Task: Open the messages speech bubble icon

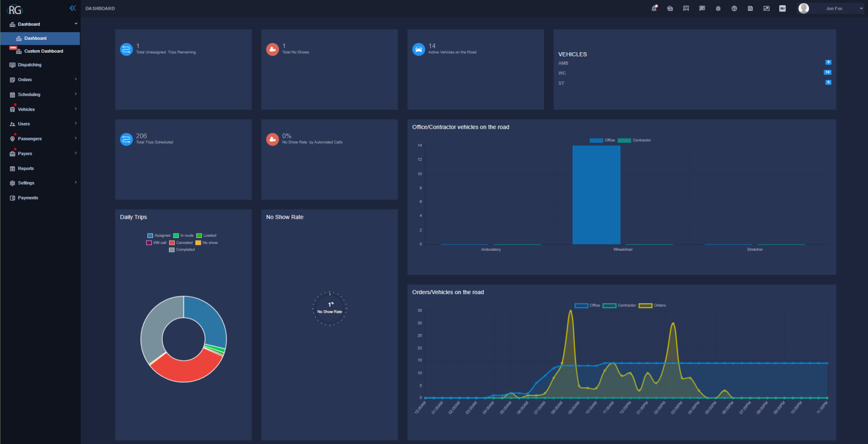Action: coord(702,8)
